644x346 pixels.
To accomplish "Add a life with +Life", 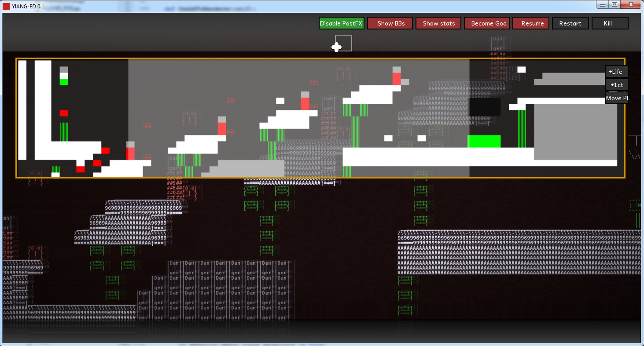I will point(616,72).
